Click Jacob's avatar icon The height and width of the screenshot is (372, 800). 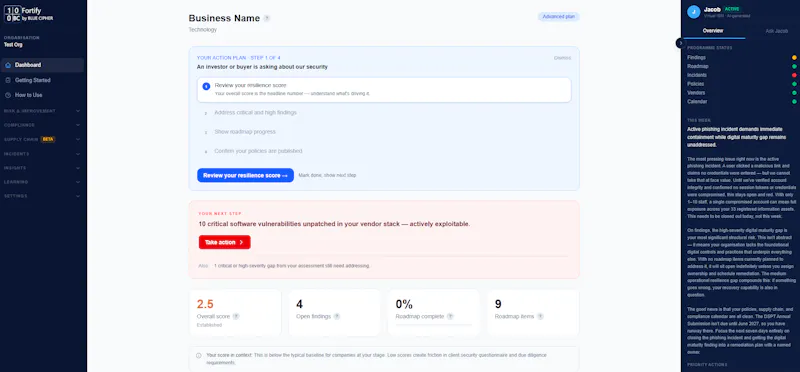[x=693, y=12]
